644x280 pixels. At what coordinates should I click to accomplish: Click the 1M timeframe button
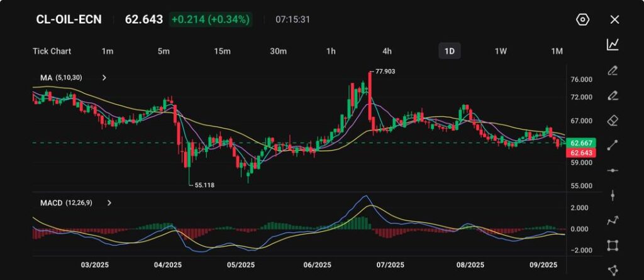pos(557,51)
